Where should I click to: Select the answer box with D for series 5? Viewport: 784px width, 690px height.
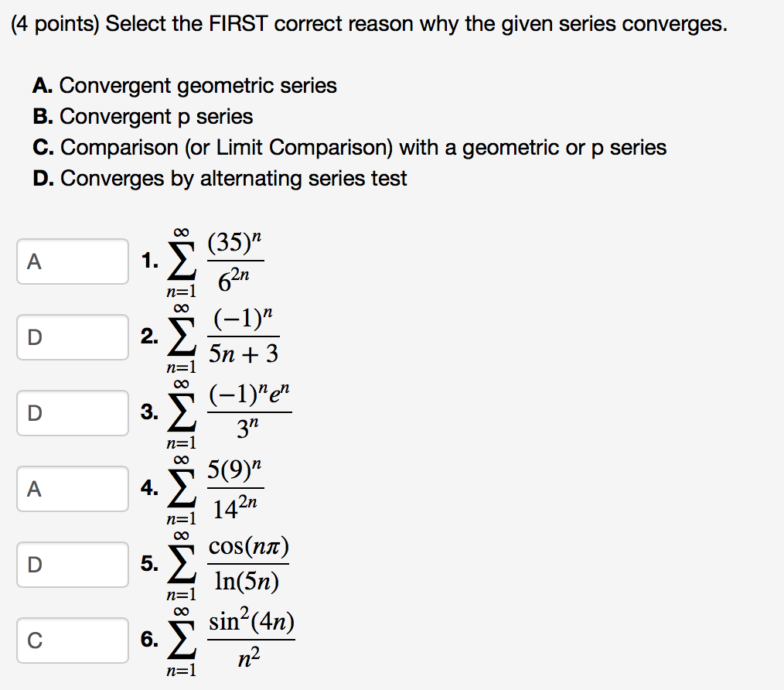pyautogui.click(x=72, y=565)
